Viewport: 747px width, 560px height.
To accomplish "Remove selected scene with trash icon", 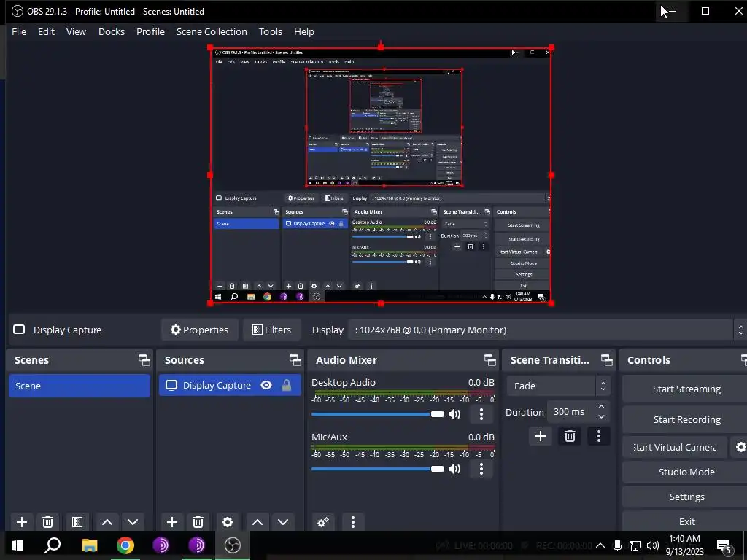I will point(47,522).
